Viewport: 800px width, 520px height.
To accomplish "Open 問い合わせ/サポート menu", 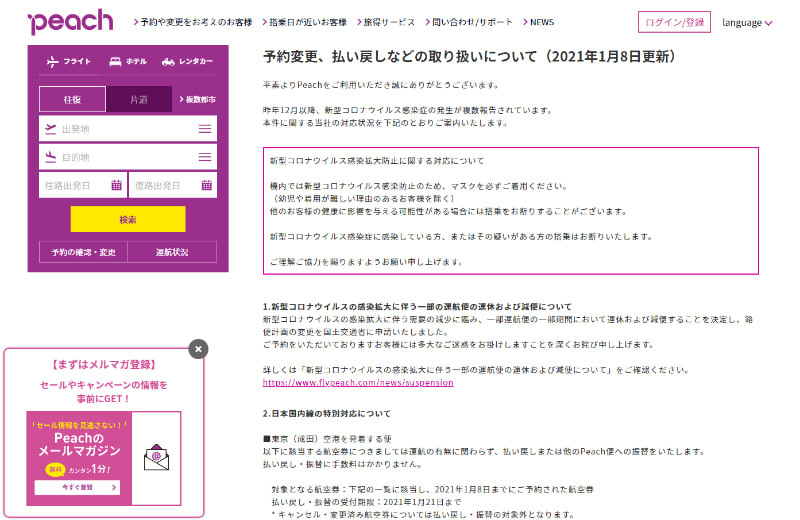I will [468, 22].
